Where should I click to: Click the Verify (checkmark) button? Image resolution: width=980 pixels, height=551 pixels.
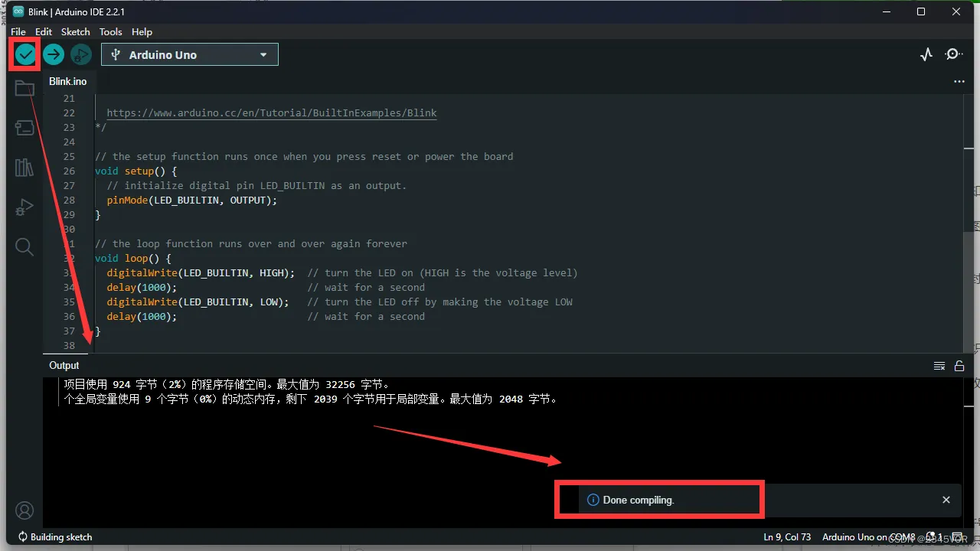[25, 54]
